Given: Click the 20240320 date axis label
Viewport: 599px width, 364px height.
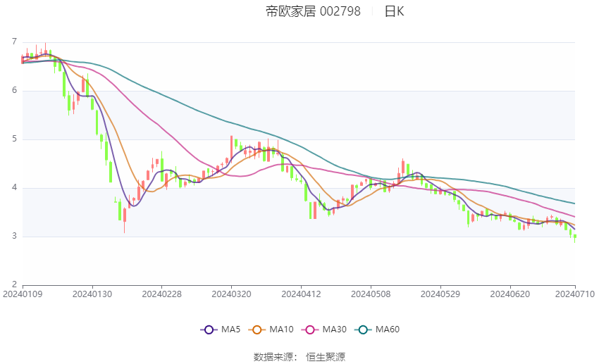Looking at the screenshot, I should pos(232,294).
